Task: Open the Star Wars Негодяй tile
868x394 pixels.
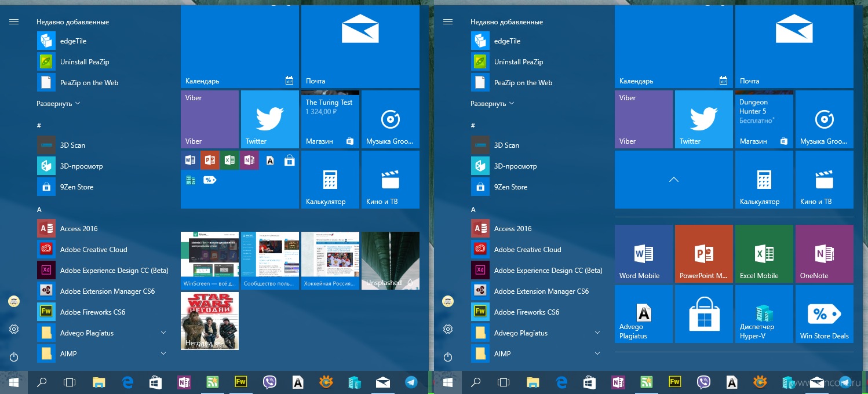Action: click(210, 321)
